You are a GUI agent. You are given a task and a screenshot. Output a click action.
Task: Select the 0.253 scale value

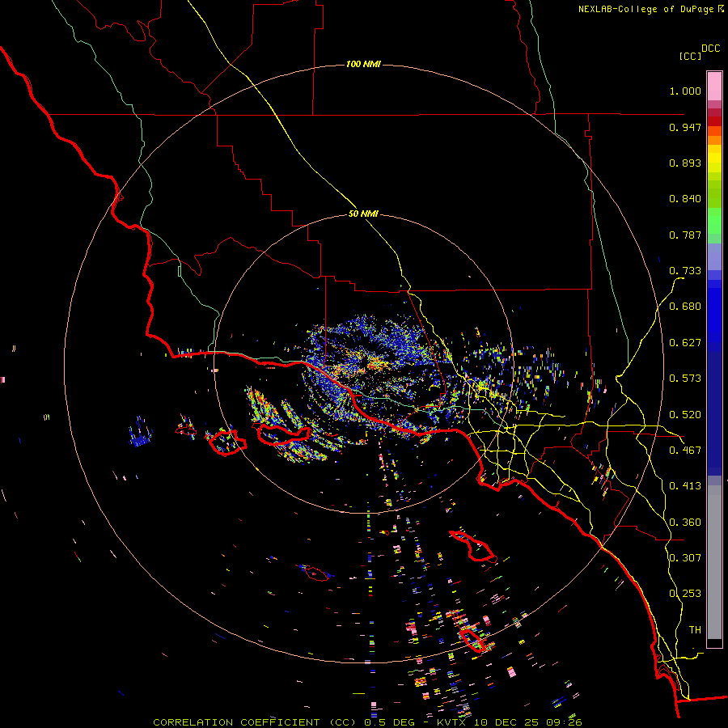pyautogui.click(x=685, y=594)
